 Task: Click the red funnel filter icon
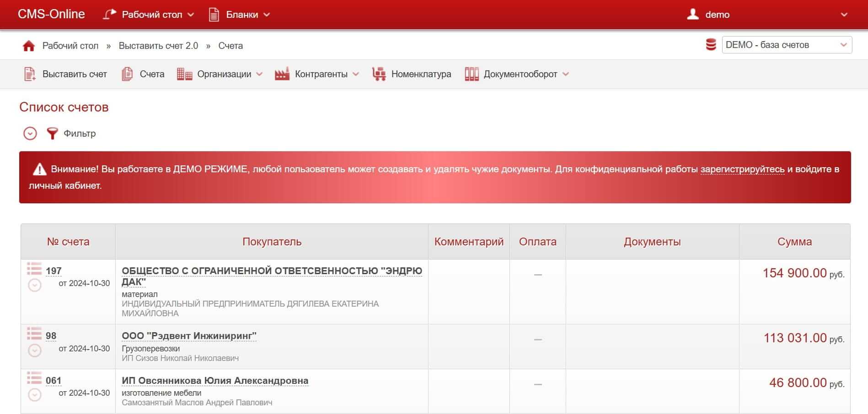click(x=52, y=133)
